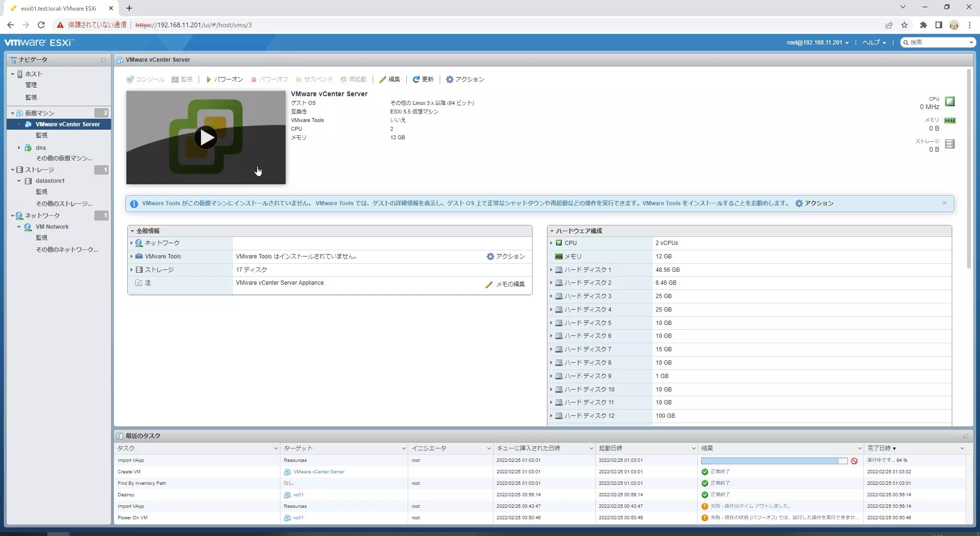Collapse the Virtual Machines (仮想マシン) tree node
Image resolution: width=980 pixels, height=536 pixels.
tap(12, 113)
